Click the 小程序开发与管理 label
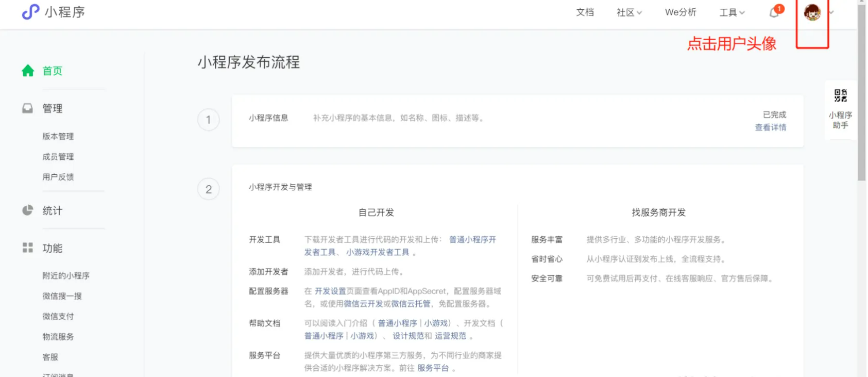868x377 pixels. 280,187
